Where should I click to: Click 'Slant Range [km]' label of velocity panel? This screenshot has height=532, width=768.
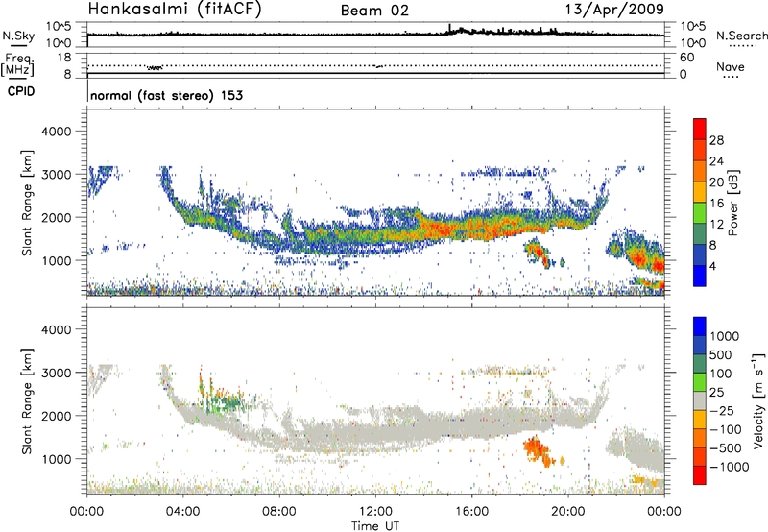coord(27,401)
